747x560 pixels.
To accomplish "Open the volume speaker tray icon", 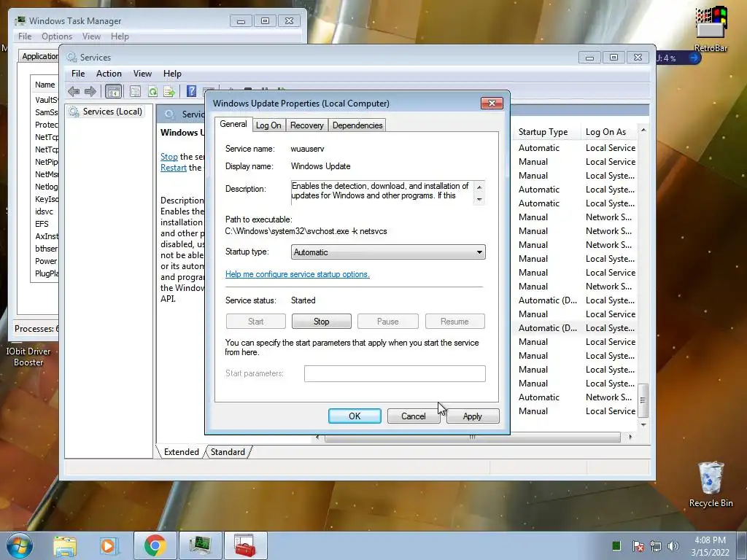I will pos(673,546).
